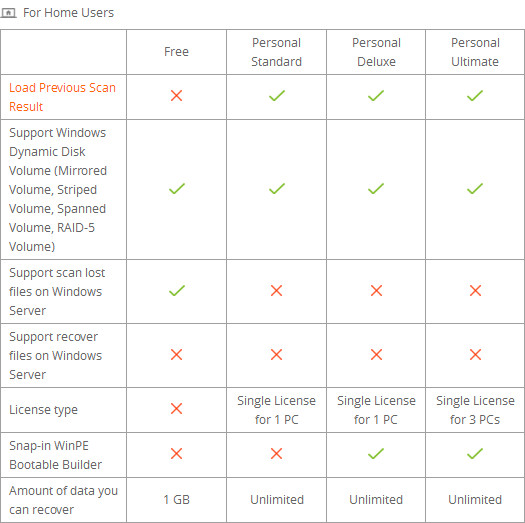This screenshot has width=525, height=523.
Task: Click green check for Personal Ultimate WinPE Bootable Builder
Action: [475, 454]
